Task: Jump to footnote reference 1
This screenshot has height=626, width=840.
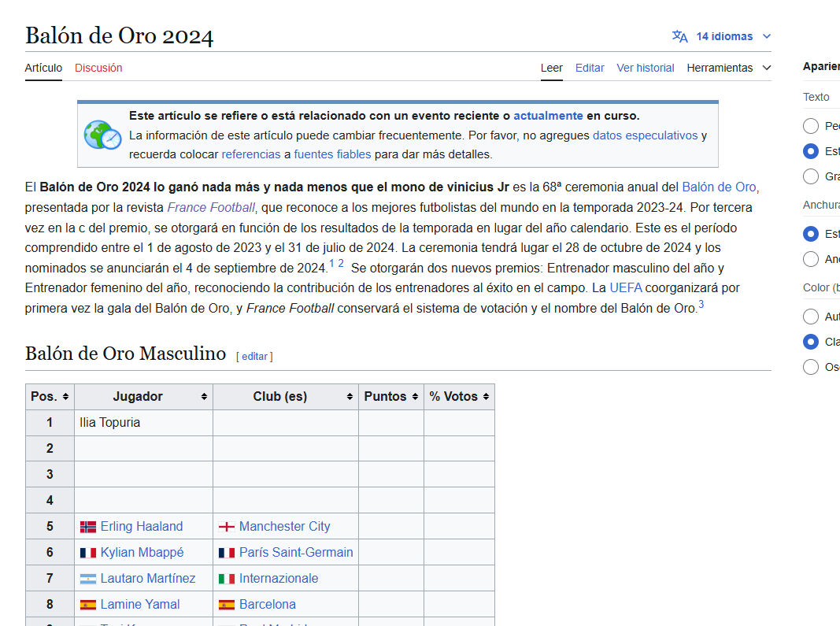Action: tap(331, 263)
